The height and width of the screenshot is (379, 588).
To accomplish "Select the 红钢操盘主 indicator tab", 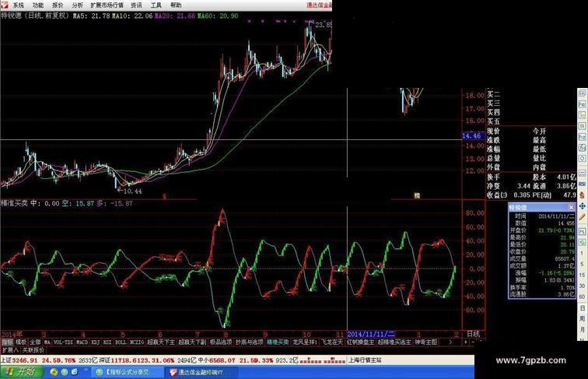I will point(360,342).
